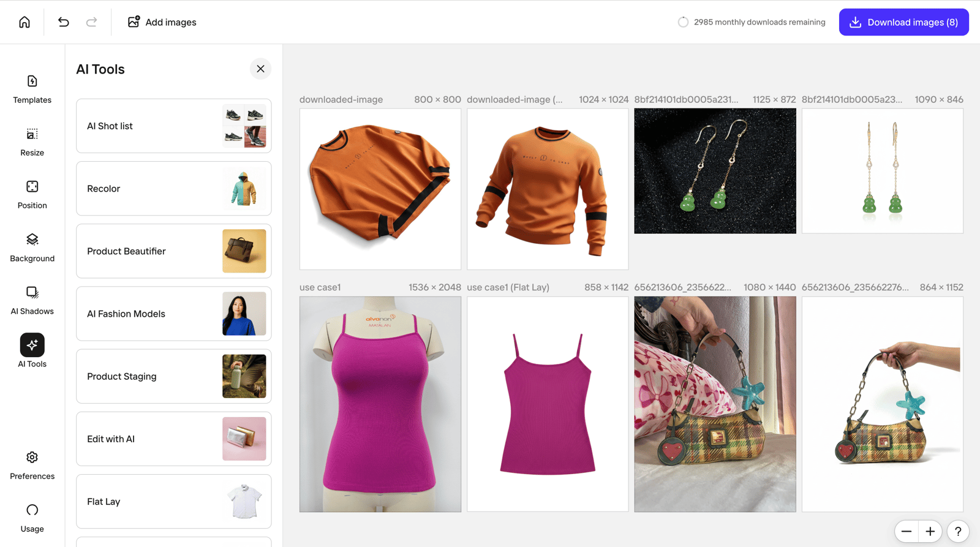
Task: Open the AI Shot list tool
Action: (174, 126)
